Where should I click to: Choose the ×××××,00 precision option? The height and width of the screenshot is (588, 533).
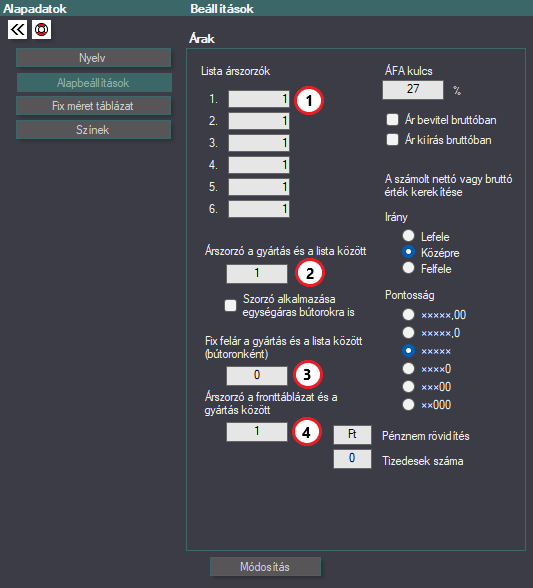point(408,314)
